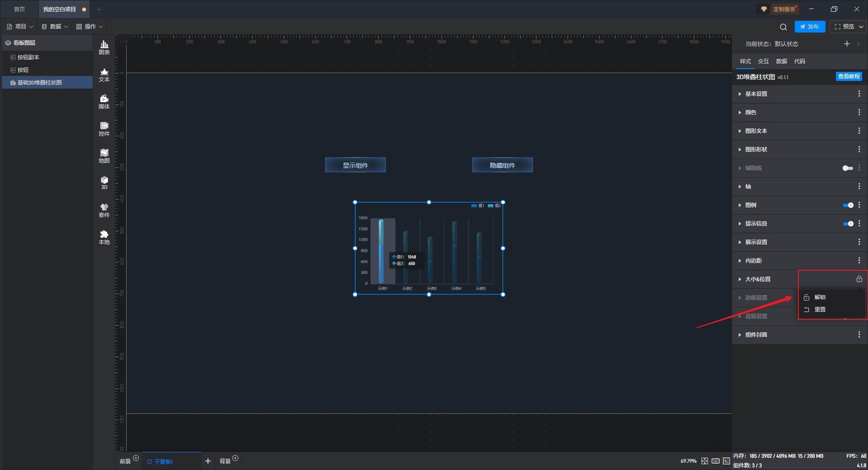The height and width of the screenshot is (470, 868).
Task: Choose 解锁 from the popup menu
Action: [820, 297]
